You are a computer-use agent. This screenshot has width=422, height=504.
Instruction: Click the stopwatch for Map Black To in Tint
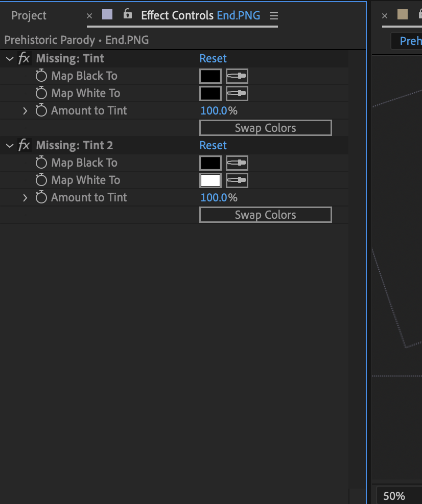click(41, 76)
